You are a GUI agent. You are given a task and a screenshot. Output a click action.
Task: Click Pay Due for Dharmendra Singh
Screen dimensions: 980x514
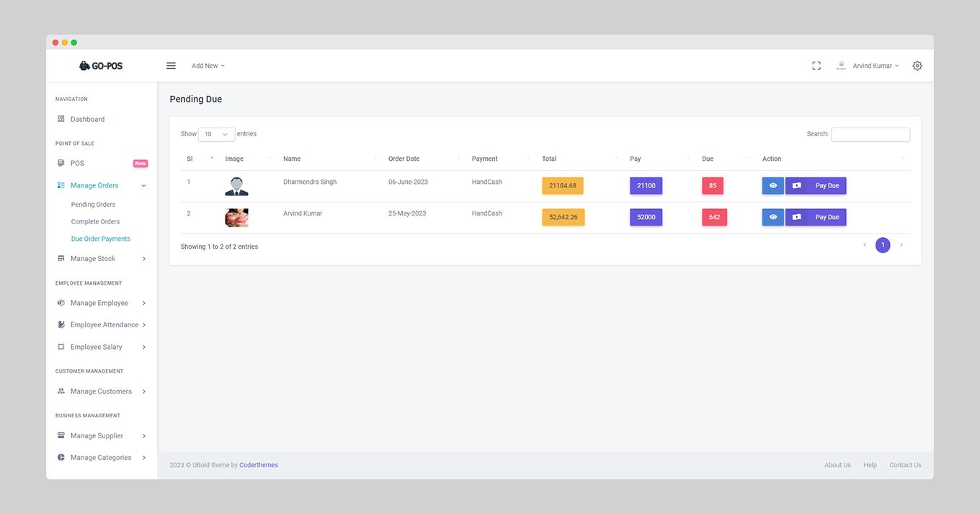(x=816, y=186)
